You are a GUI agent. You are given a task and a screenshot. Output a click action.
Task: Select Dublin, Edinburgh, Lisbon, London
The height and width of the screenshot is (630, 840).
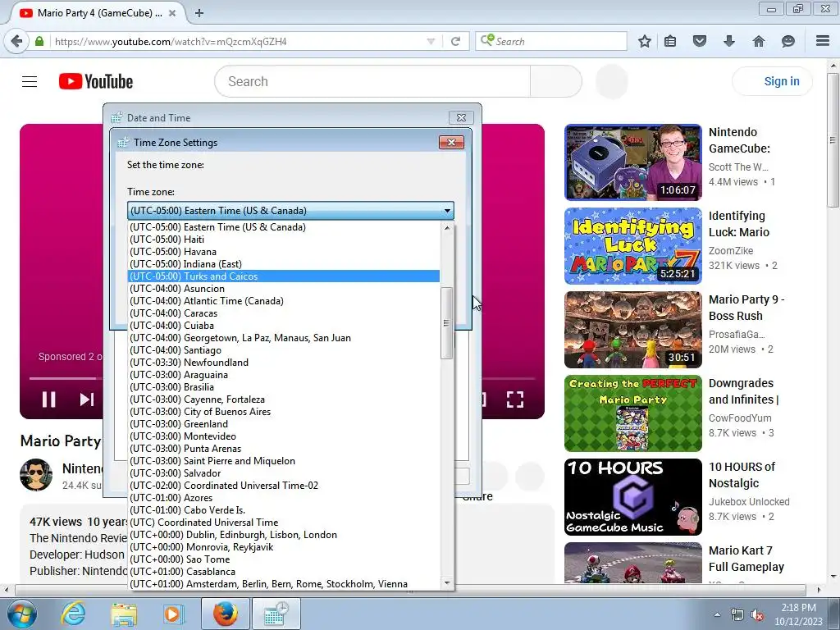pos(283,535)
